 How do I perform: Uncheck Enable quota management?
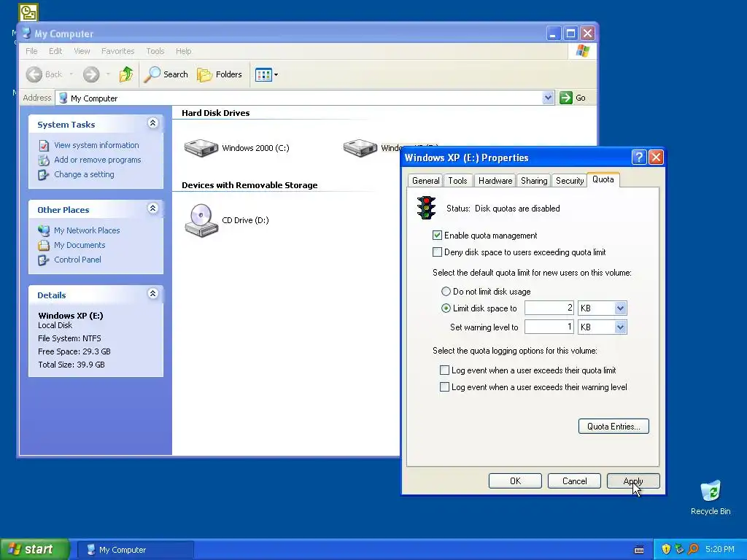[437, 236]
